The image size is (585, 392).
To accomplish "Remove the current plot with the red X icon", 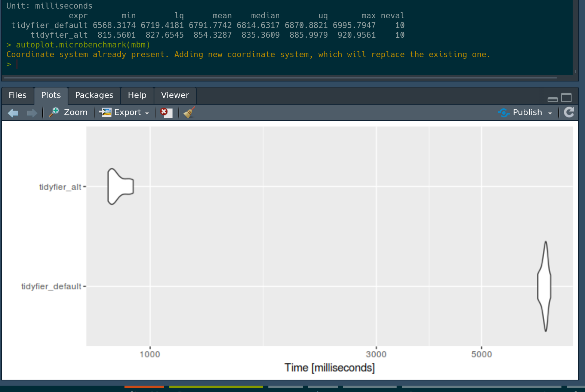I will [166, 112].
